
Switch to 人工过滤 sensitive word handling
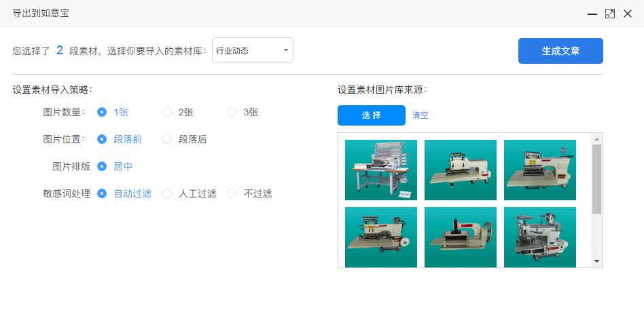167,193
